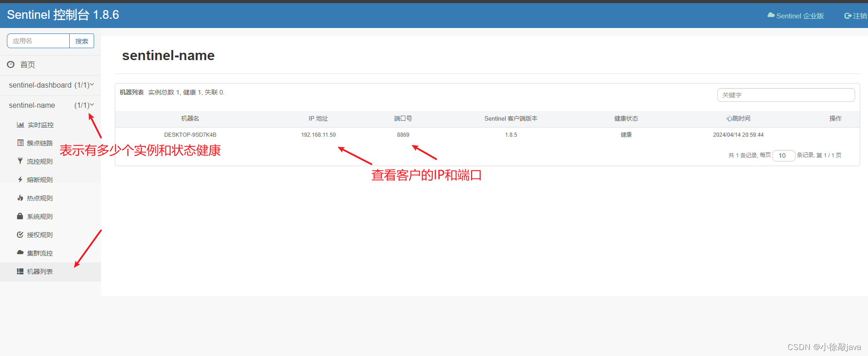The image size is (868, 356).
Task: Click the client version 1.8.5 cell
Action: coord(511,135)
